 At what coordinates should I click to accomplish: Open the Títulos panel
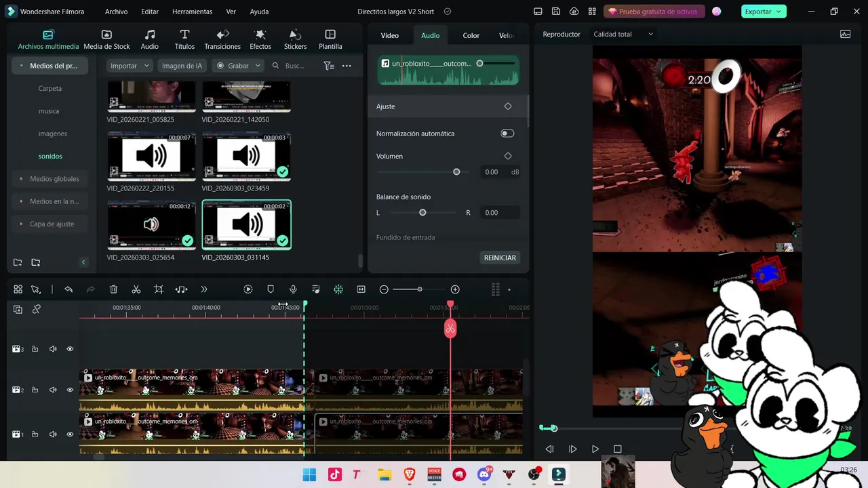pyautogui.click(x=184, y=40)
